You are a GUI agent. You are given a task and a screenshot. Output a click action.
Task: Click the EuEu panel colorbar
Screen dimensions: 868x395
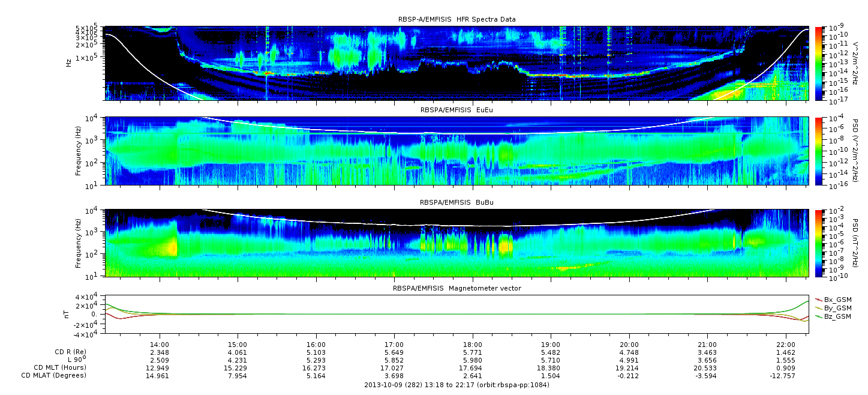point(818,151)
